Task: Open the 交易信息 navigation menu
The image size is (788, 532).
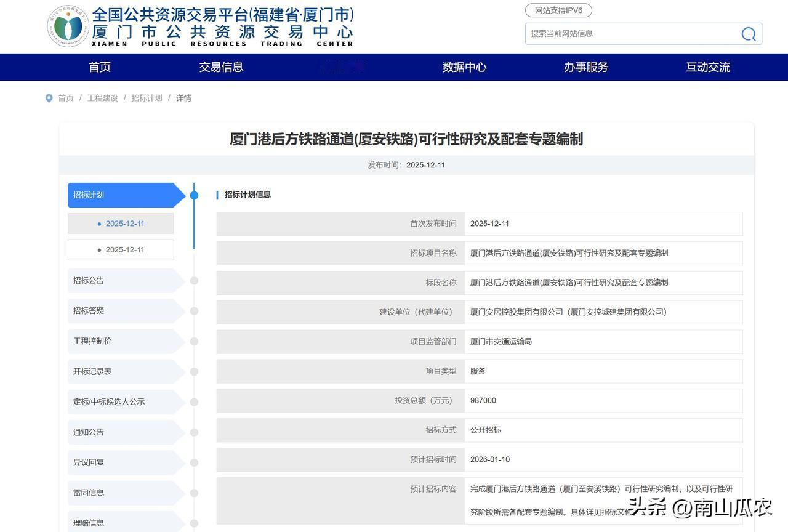Action: [x=220, y=67]
